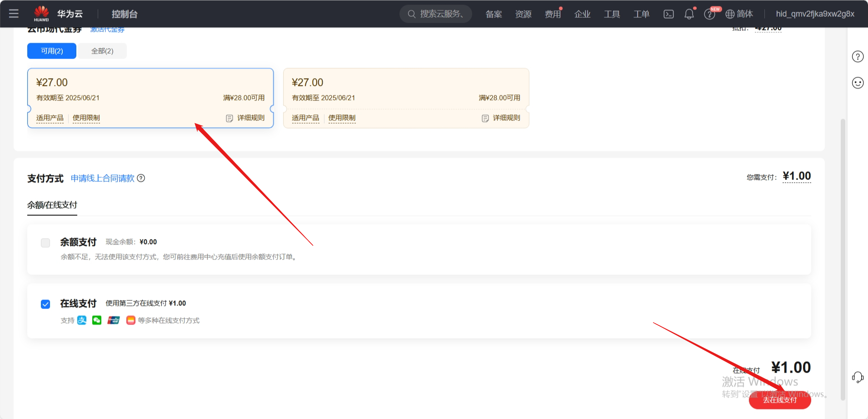Open the help center icon in top bar
Screen dimensions: 868x419
709,14
